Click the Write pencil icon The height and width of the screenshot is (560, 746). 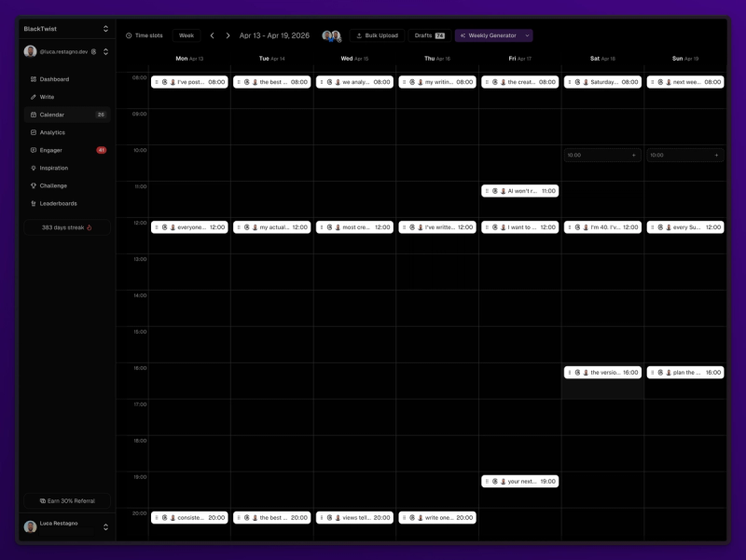(x=35, y=97)
